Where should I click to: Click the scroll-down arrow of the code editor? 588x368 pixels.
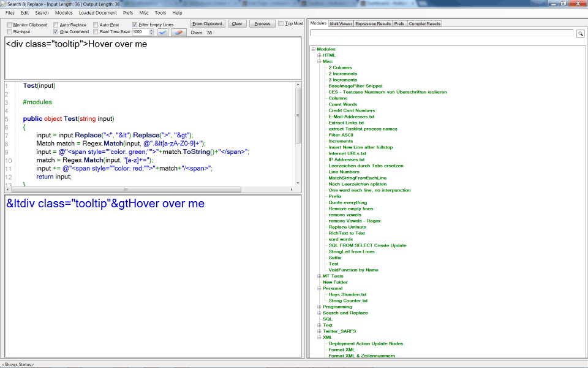coord(298,183)
